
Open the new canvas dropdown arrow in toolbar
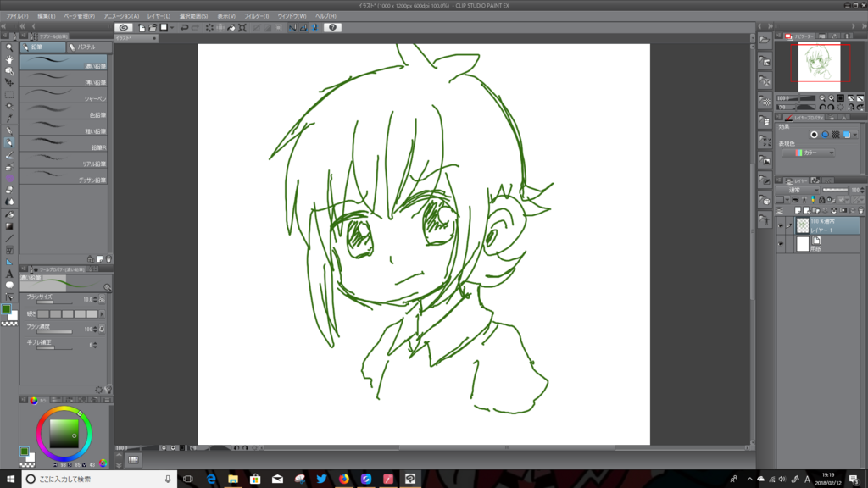tap(171, 27)
